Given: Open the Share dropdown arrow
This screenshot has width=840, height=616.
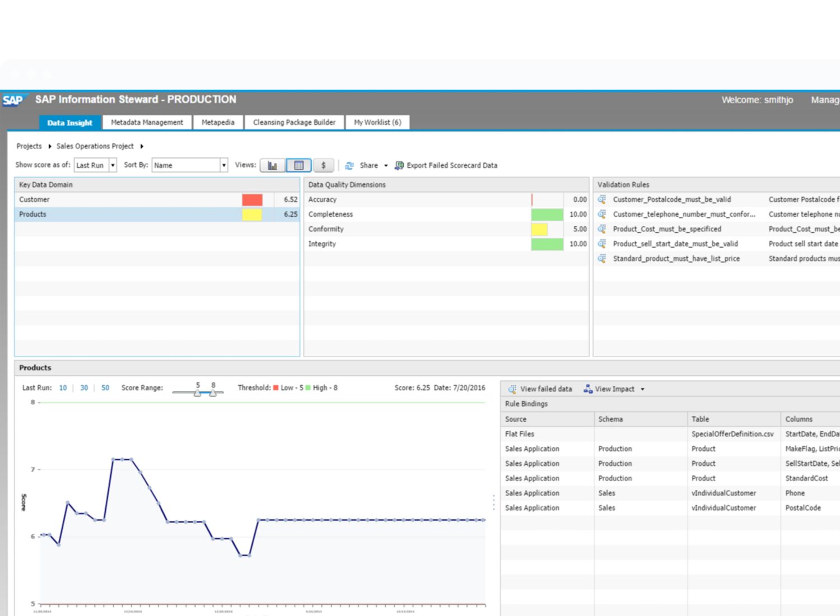Looking at the screenshot, I should (386, 166).
